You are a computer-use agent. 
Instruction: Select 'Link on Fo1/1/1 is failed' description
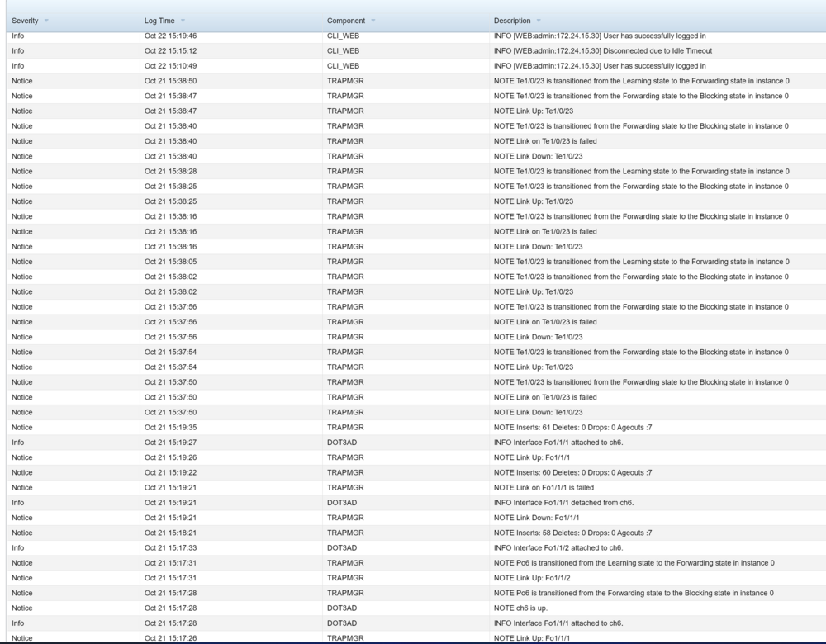(x=544, y=488)
